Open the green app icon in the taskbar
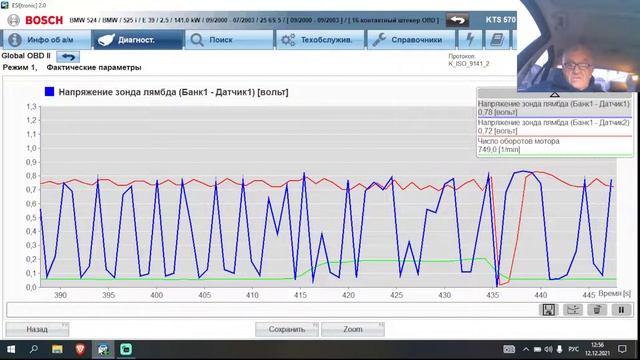The width and height of the screenshot is (640, 360). pos(126,349)
